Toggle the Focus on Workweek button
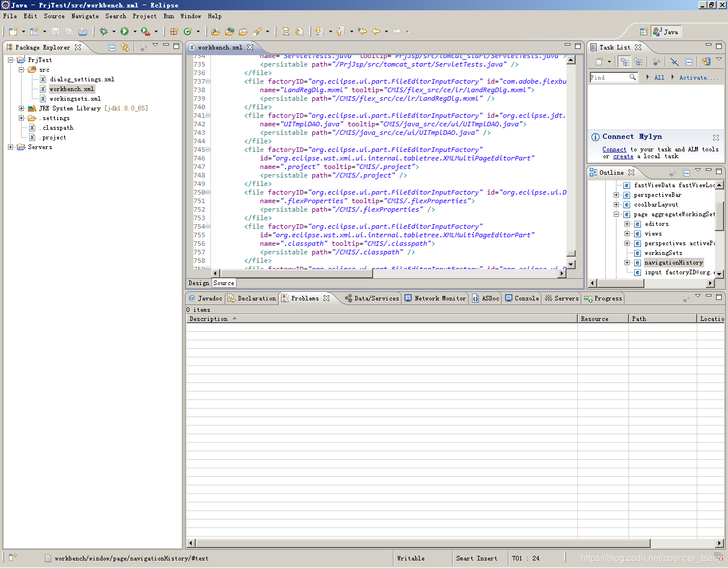Screen dimensions: 728x569 point(656,62)
